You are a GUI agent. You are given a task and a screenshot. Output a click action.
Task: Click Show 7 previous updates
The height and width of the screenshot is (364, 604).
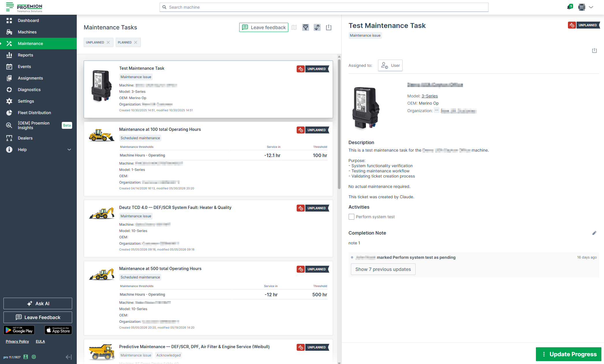point(383,269)
